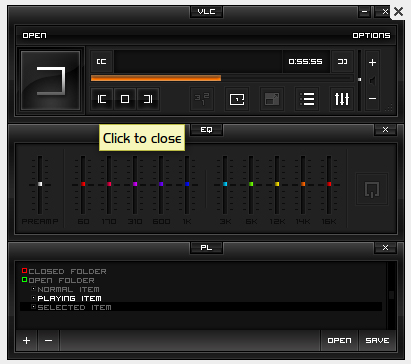411x364 pixels.
Task: Mute audio with speaker icon
Action: coord(372,81)
